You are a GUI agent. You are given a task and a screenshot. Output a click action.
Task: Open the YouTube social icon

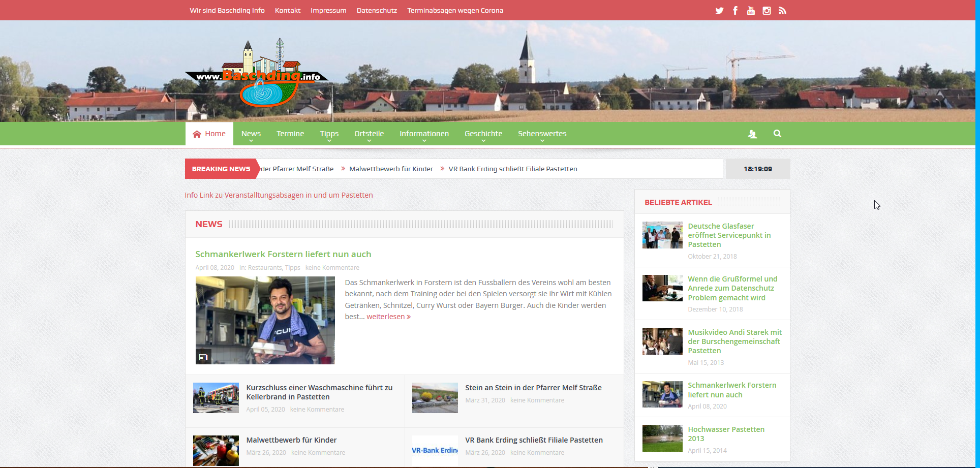(x=751, y=11)
